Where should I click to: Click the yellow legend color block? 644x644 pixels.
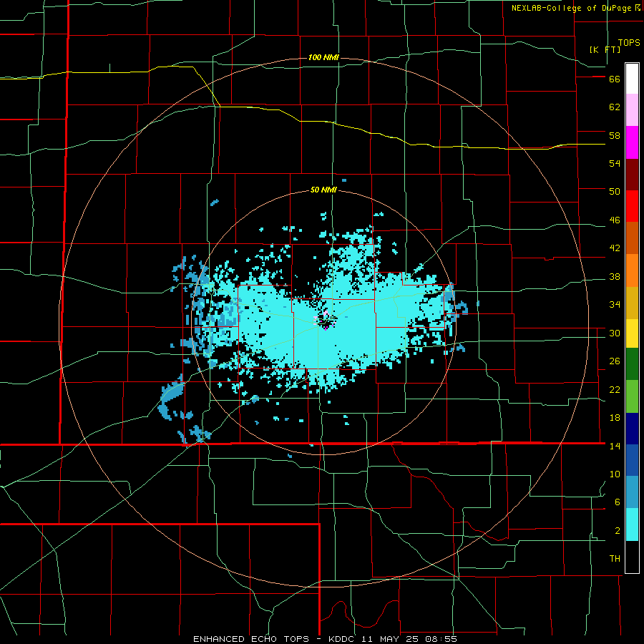tap(632, 333)
